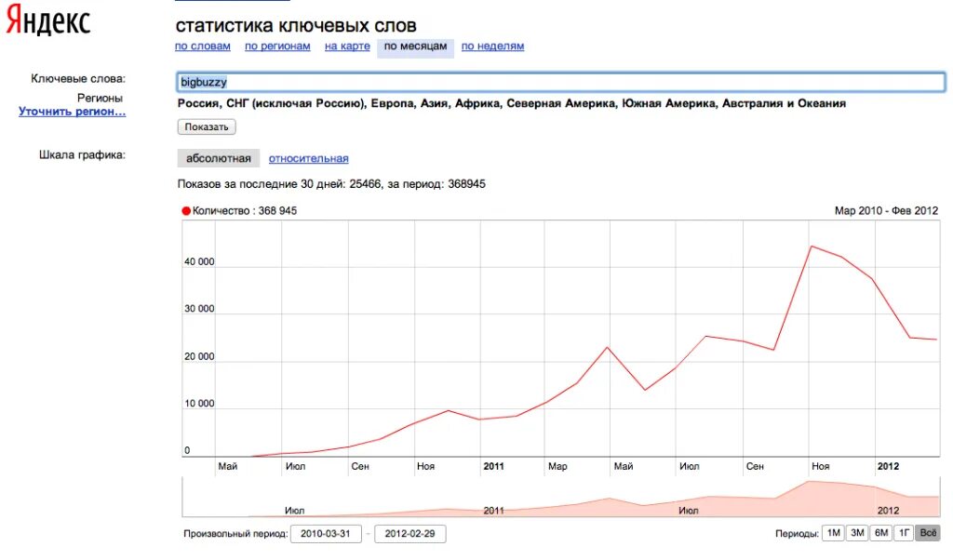Switch to по неделям statistics
Viewport: 953px width, 560px height.
492,47
